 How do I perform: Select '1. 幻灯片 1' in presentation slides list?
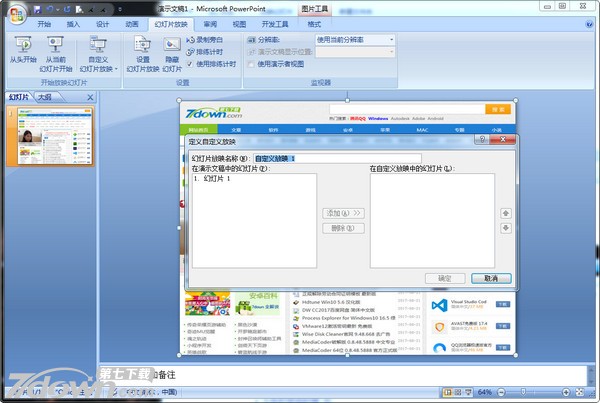click(254, 178)
